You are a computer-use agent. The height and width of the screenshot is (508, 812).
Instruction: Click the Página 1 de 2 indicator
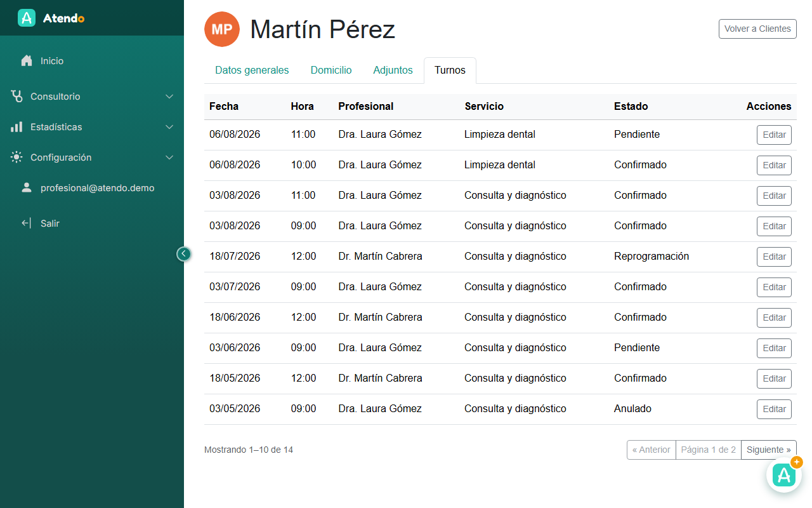coord(709,450)
